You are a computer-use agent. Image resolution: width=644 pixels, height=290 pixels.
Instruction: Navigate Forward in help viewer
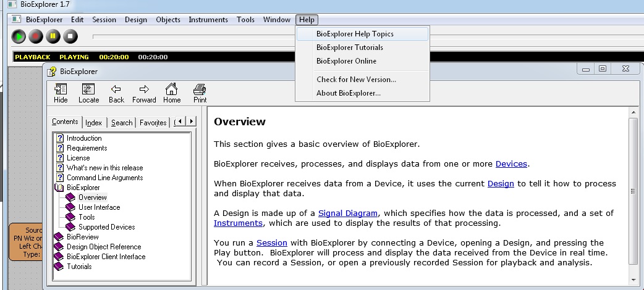(x=144, y=93)
